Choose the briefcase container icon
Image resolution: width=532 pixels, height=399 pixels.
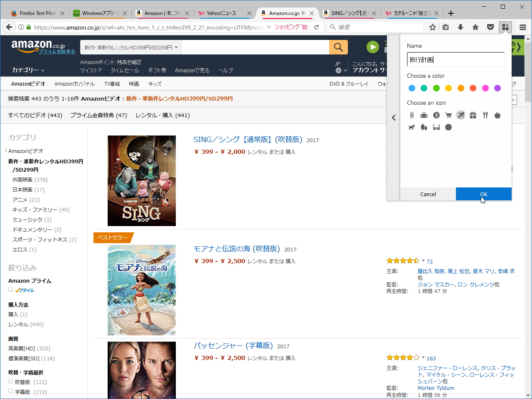[424, 115]
